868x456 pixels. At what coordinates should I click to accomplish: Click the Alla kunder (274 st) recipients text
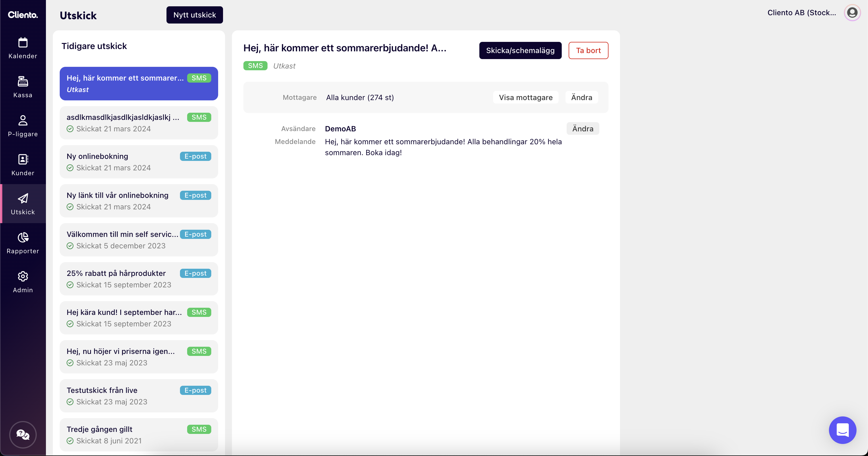pos(360,98)
